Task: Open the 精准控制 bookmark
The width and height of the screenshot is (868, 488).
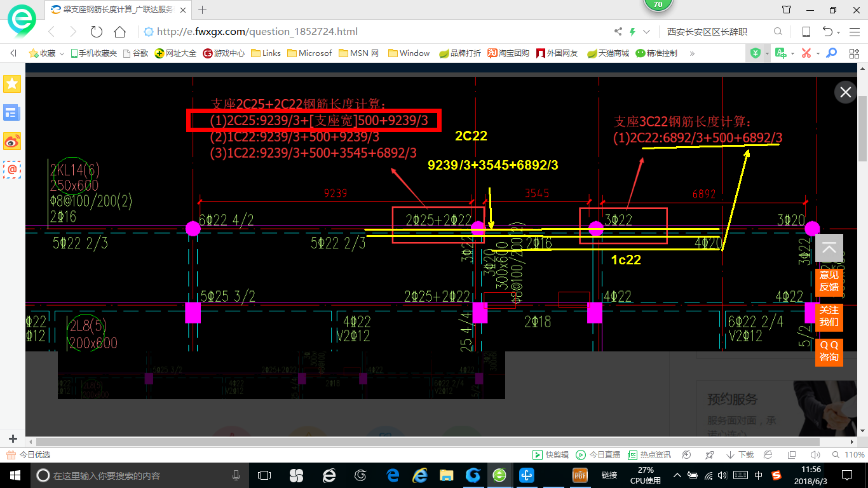Action: point(656,53)
